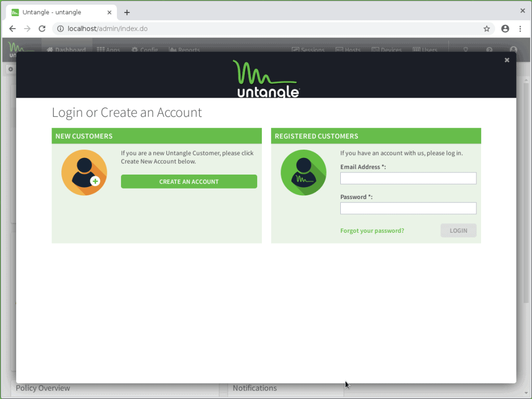This screenshot has width=532, height=399.
Task: Click the Login button
Action: click(x=458, y=231)
